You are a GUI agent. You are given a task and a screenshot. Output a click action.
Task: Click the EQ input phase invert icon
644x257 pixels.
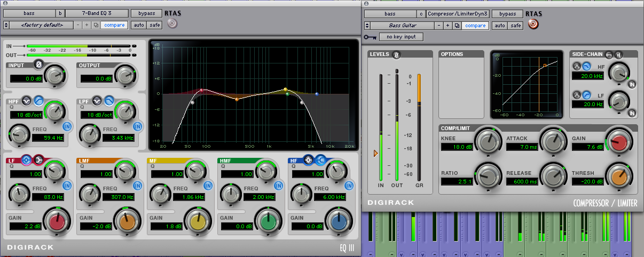tap(38, 65)
